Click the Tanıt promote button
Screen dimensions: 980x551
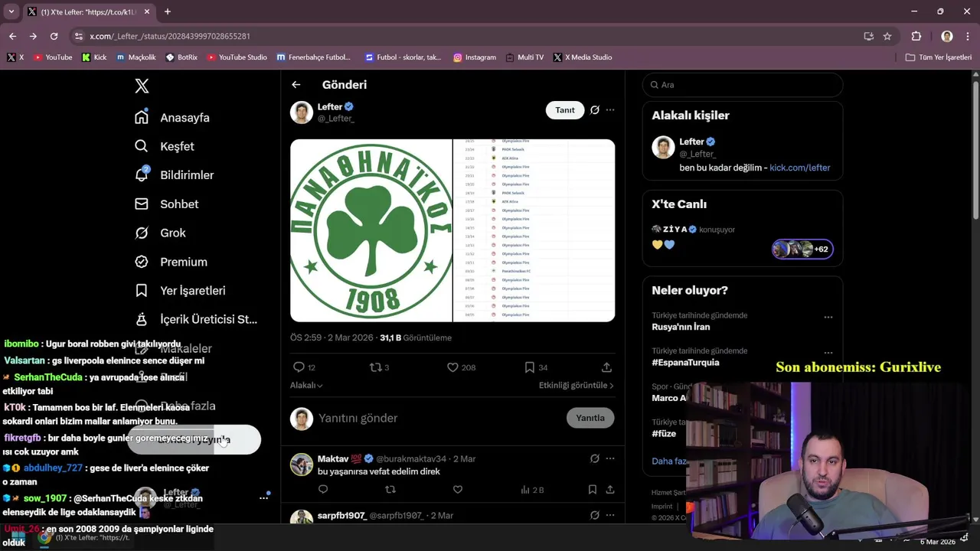click(x=565, y=110)
